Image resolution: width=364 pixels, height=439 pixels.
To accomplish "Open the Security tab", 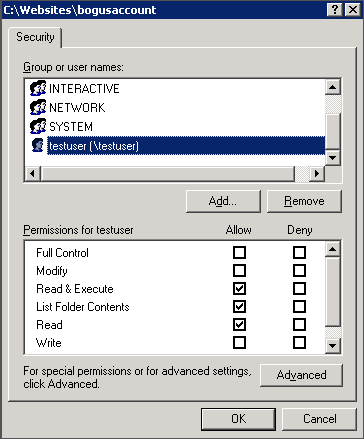I will click(35, 37).
